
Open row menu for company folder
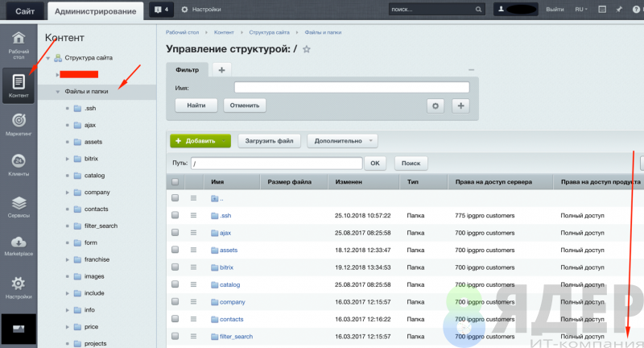[193, 301]
